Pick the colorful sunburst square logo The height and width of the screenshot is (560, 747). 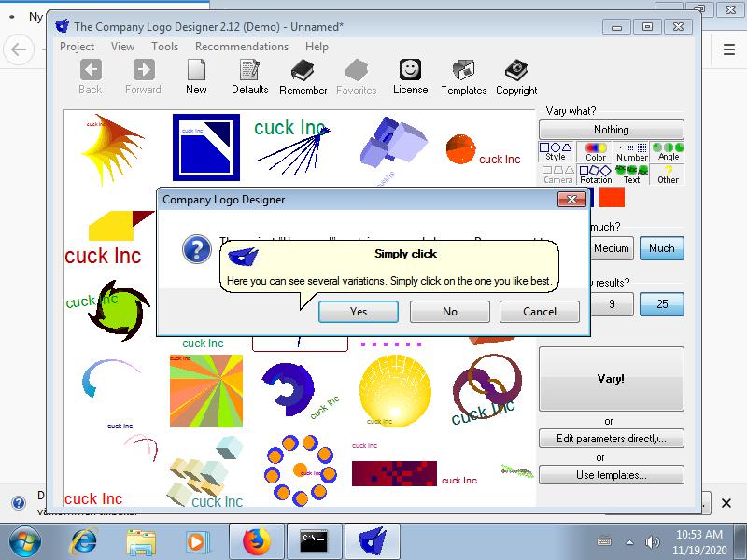point(205,390)
